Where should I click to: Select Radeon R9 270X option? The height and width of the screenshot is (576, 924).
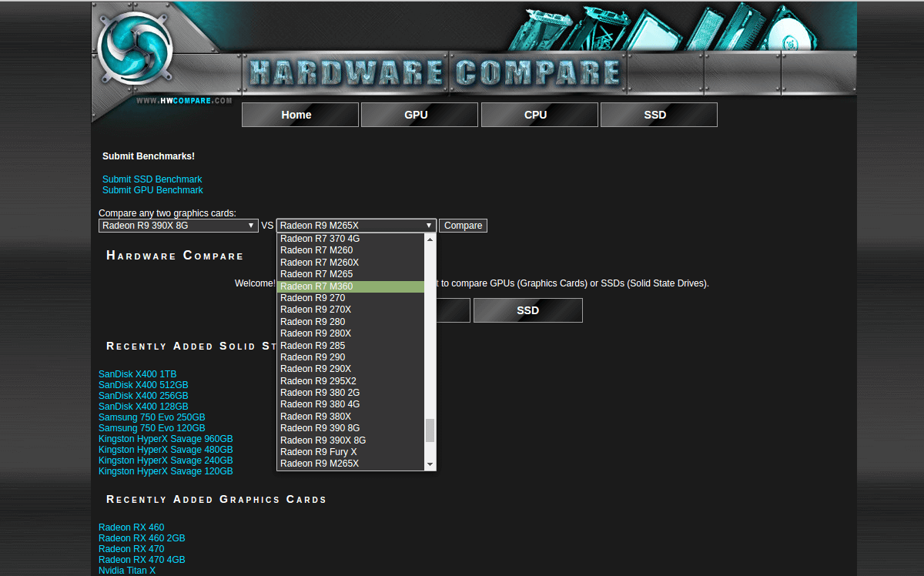pos(350,310)
